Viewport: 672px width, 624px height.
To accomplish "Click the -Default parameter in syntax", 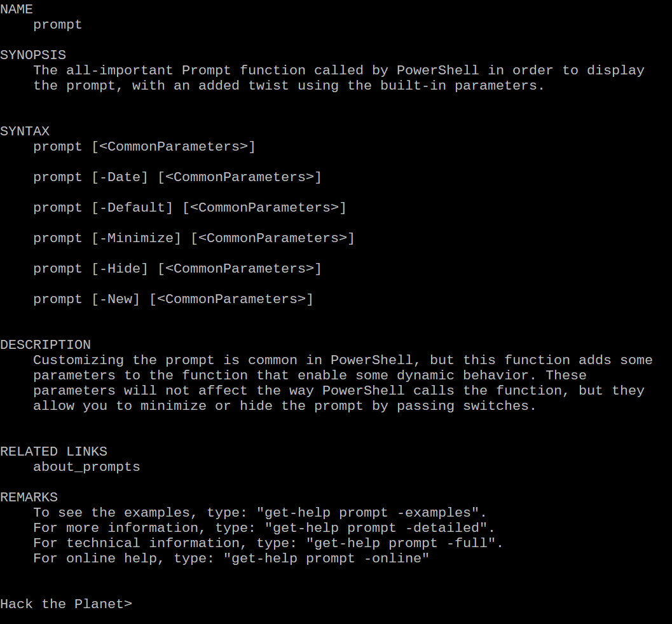I will (x=132, y=208).
